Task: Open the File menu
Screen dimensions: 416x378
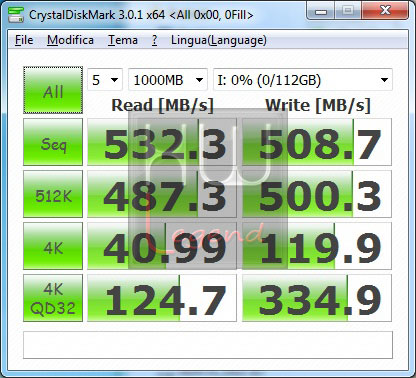Action: (24, 40)
